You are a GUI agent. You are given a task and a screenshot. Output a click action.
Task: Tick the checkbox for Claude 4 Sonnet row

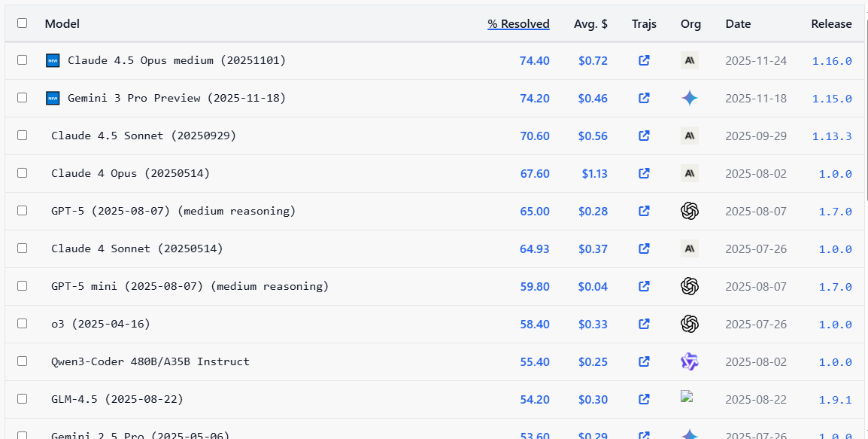pyautogui.click(x=23, y=248)
